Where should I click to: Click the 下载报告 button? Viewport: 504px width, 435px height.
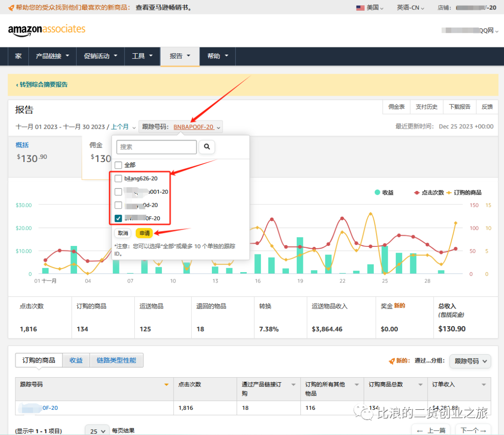point(460,107)
